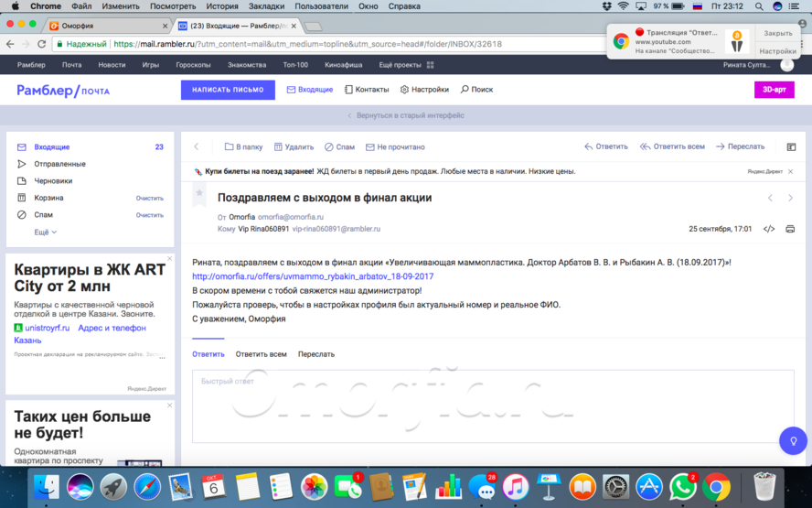Open the История menu in menu bar
Image resolution: width=812 pixels, height=508 pixels.
pos(222,6)
